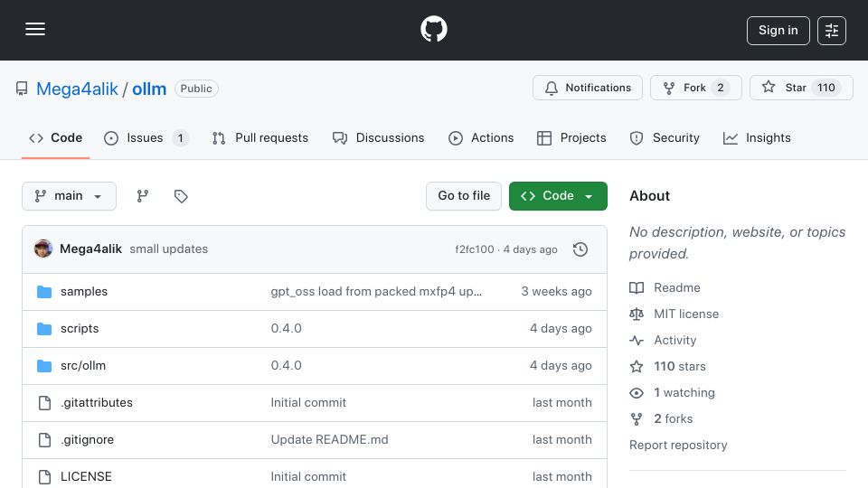The height and width of the screenshot is (488, 868).
Task: Open the src/ollm folder
Action: tap(83, 366)
